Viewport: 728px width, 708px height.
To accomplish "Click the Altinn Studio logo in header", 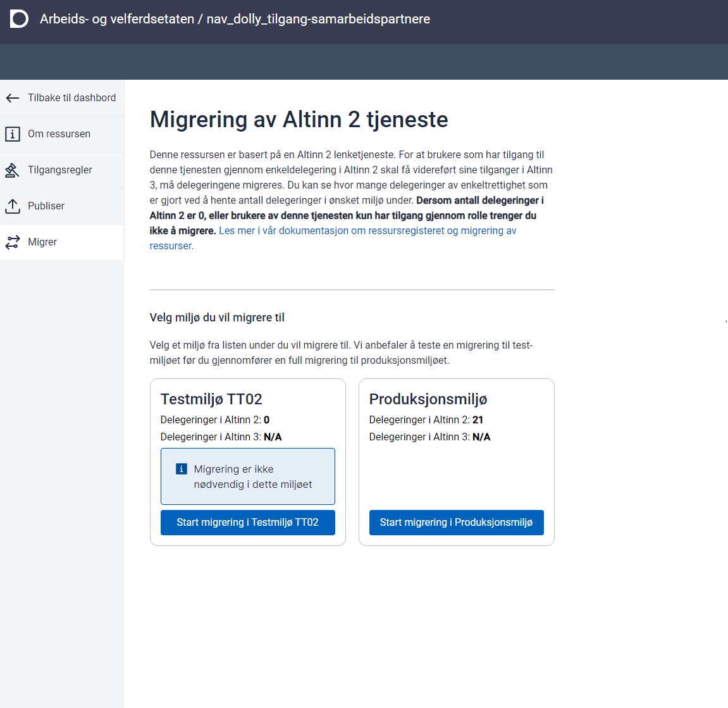I will coord(19,19).
